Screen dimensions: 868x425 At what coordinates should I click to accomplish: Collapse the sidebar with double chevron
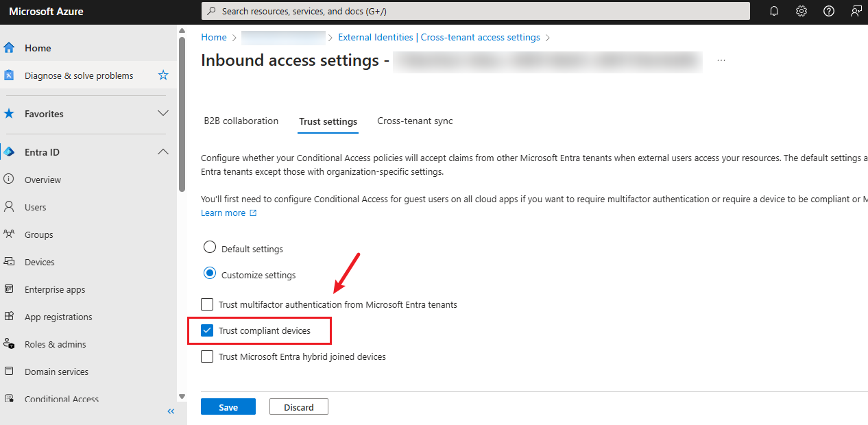click(171, 411)
